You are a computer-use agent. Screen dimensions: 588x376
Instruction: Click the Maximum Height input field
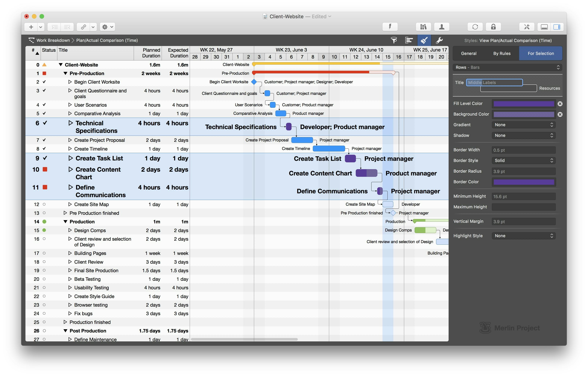tap(524, 207)
